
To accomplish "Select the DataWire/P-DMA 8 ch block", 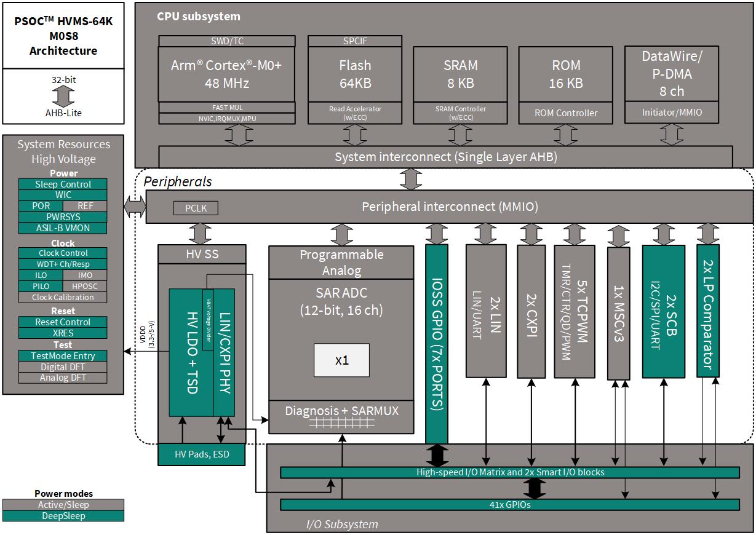I will 671,74.
